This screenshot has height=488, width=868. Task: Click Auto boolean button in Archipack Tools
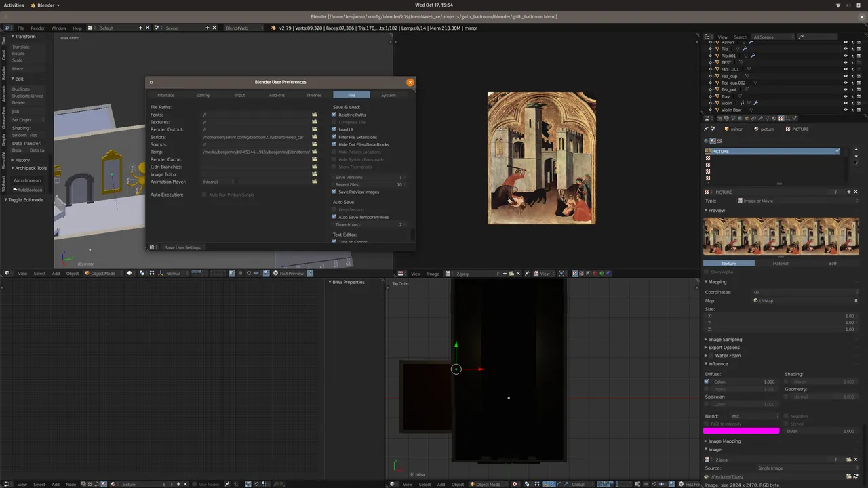28,180
